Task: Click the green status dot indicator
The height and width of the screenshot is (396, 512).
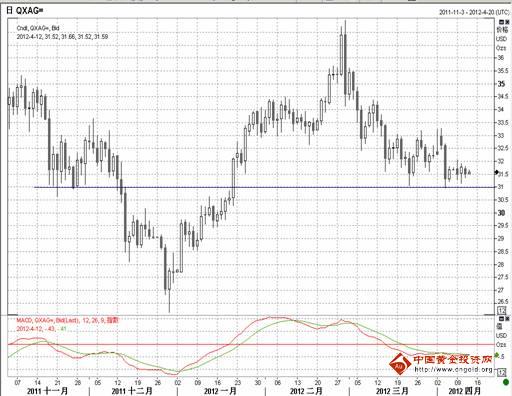Action: [x=506, y=382]
